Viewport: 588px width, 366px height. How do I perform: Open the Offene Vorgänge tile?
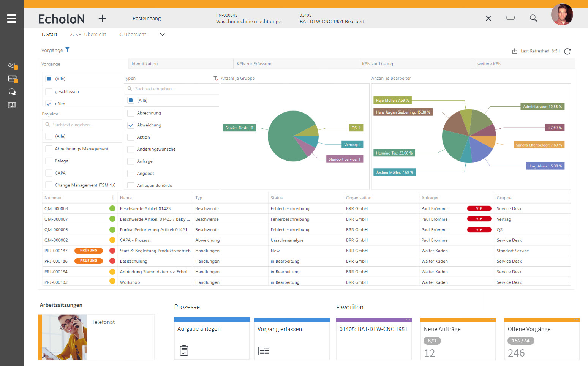pyautogui.click(x=542, y=339)
